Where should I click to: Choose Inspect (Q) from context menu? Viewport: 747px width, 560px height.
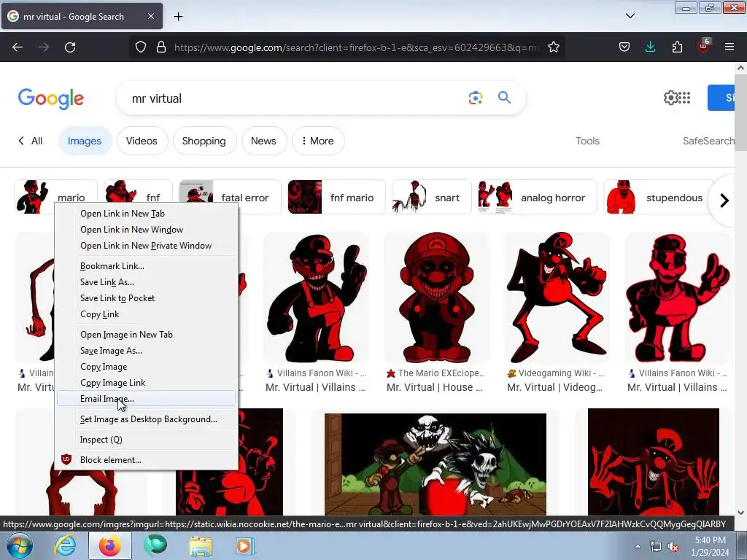[146, 440]
